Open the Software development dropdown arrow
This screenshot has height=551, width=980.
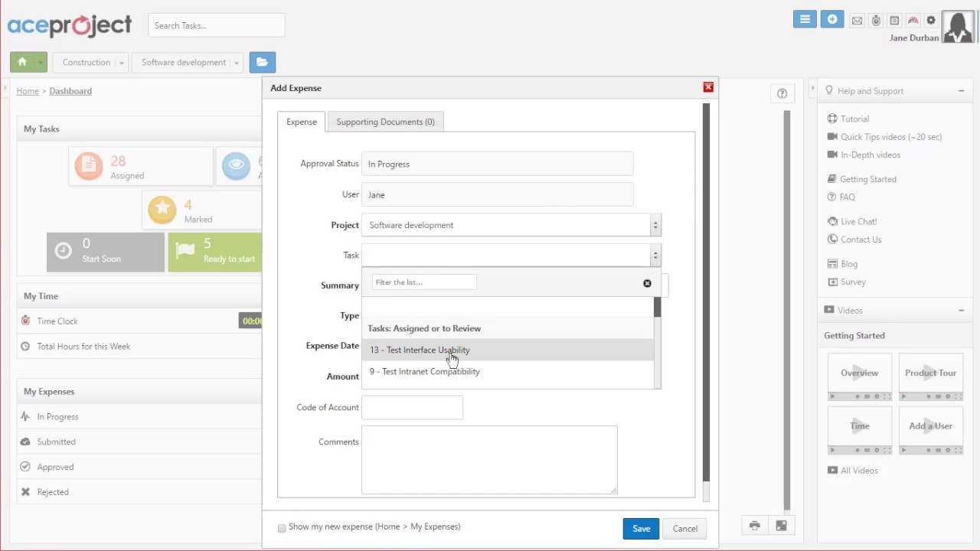237,63
